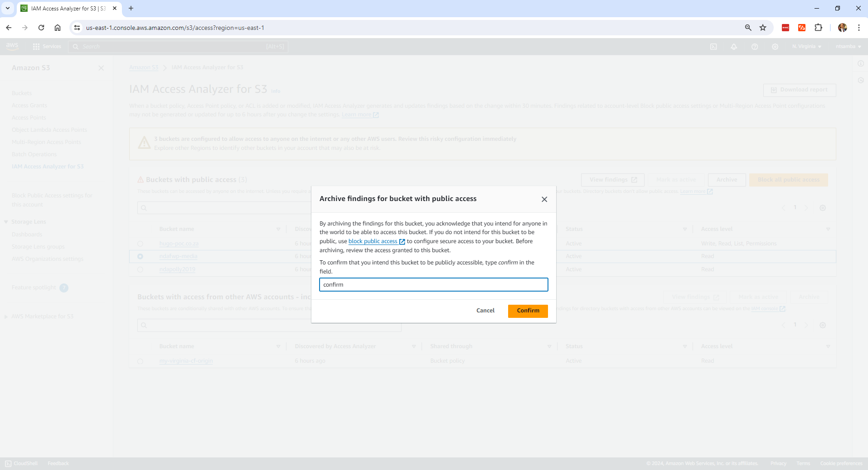The image size is (868, 470).
Task: Open AWS console settings gear icon
Action: [775, 47]
